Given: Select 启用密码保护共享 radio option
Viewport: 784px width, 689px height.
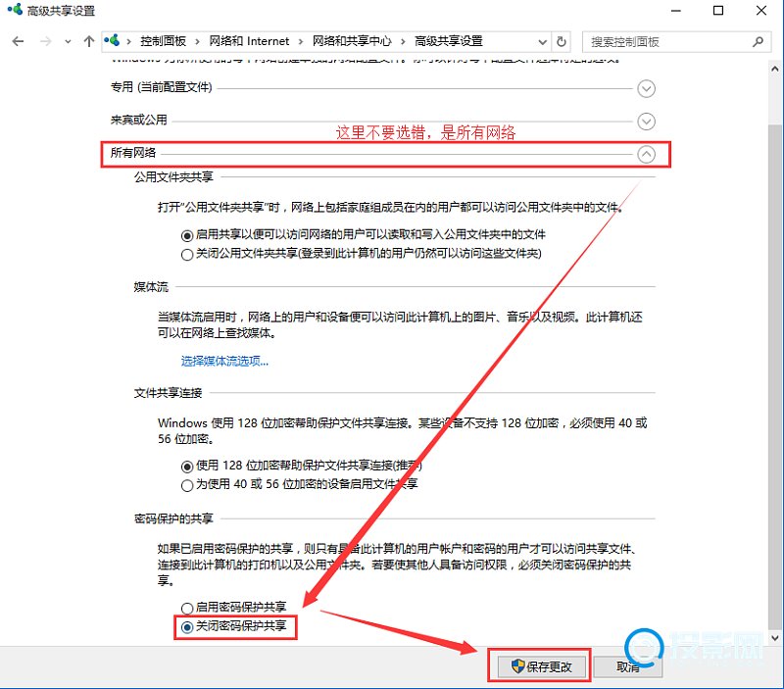Looking at the screenshot, I should click(187, 608).
